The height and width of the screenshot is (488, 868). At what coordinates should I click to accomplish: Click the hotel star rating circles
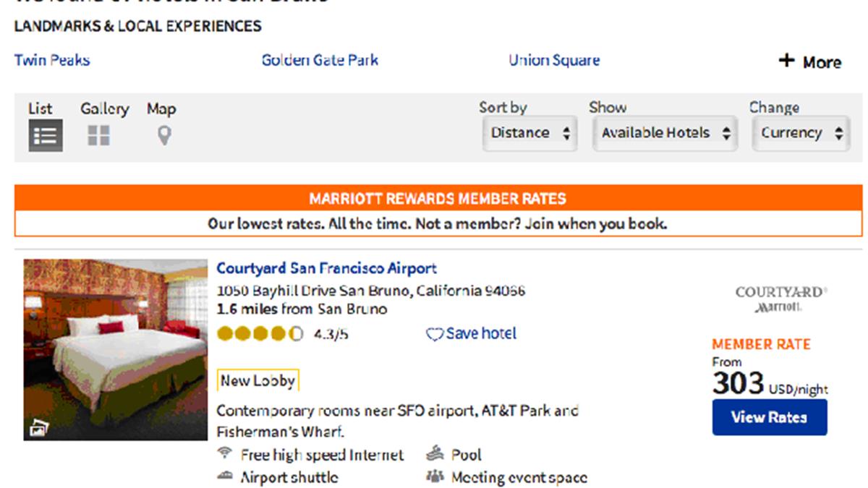[x=260, y=334]
